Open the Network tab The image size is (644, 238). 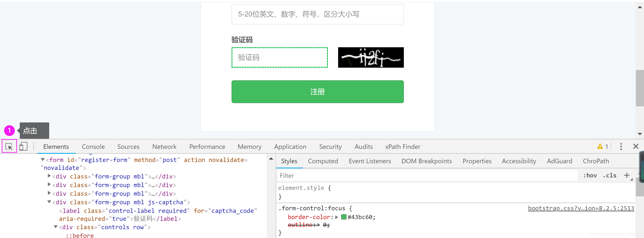point(164,147)
